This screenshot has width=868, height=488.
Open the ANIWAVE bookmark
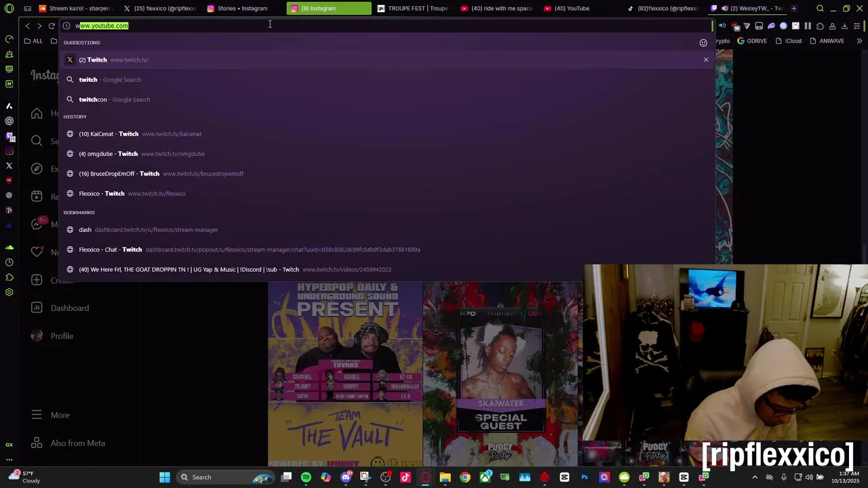[827, 41]
